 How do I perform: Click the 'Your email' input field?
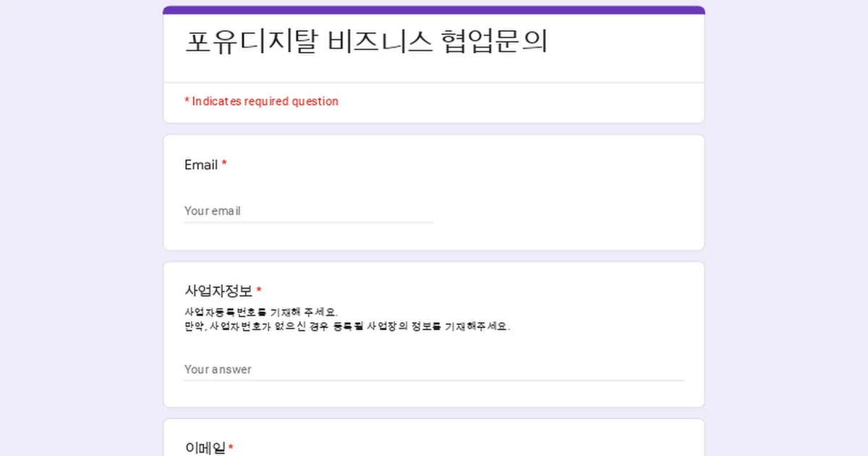click(x=309, y=211)
